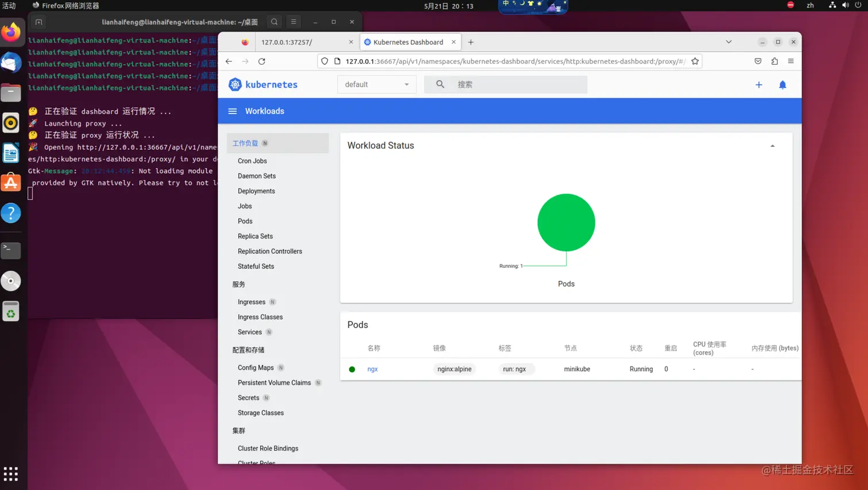
Task: Open Files manager from the dock
Action: pos(11,92)
